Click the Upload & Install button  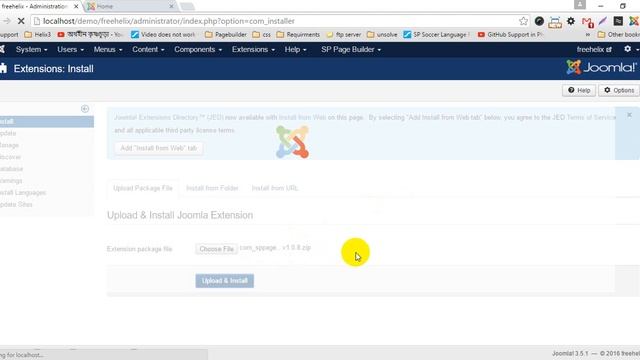(x=224, y=281)
